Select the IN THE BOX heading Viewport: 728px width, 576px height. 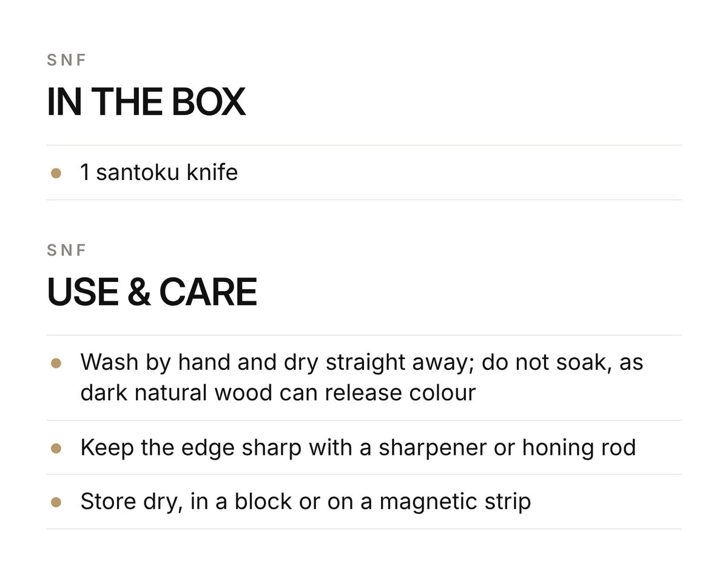coord(146,102)
